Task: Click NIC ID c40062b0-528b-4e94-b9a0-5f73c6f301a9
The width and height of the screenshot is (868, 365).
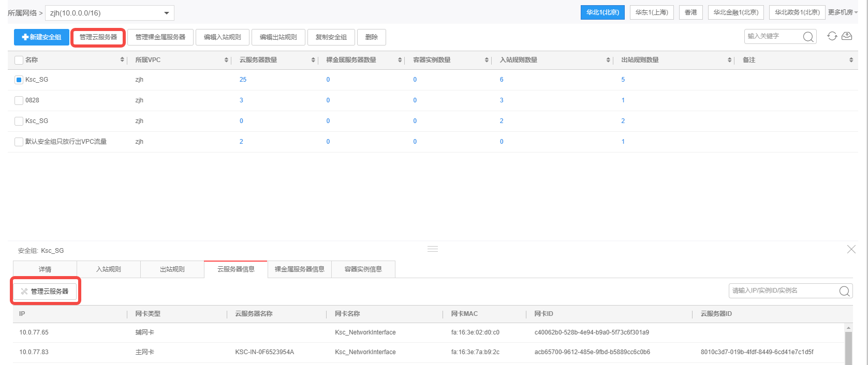Action: pos(592,332)
